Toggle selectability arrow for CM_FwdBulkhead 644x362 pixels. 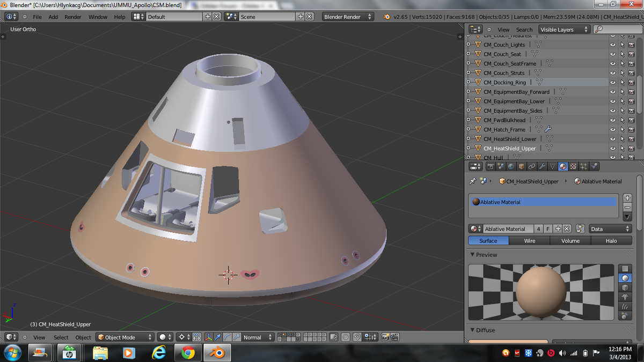(623, 120)
